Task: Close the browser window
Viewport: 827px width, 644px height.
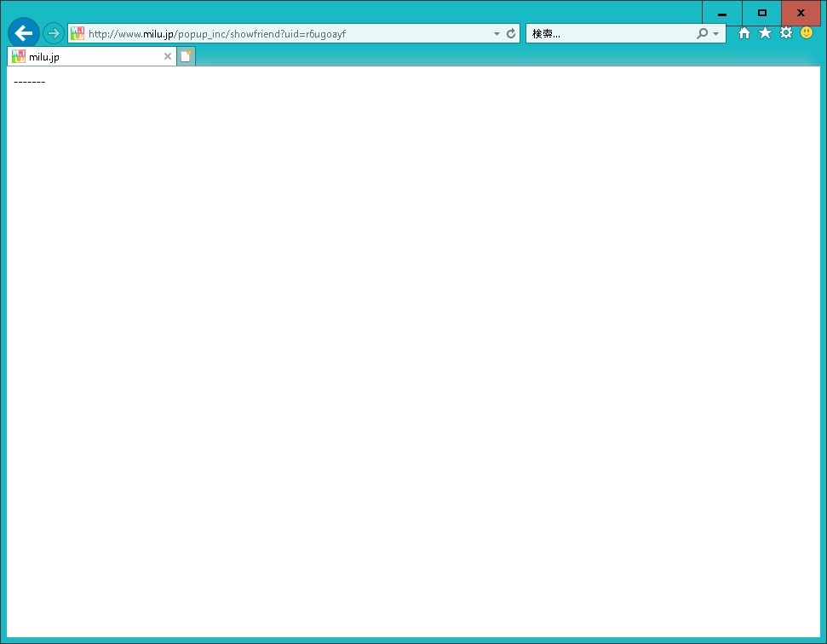Action: (801, 13)
